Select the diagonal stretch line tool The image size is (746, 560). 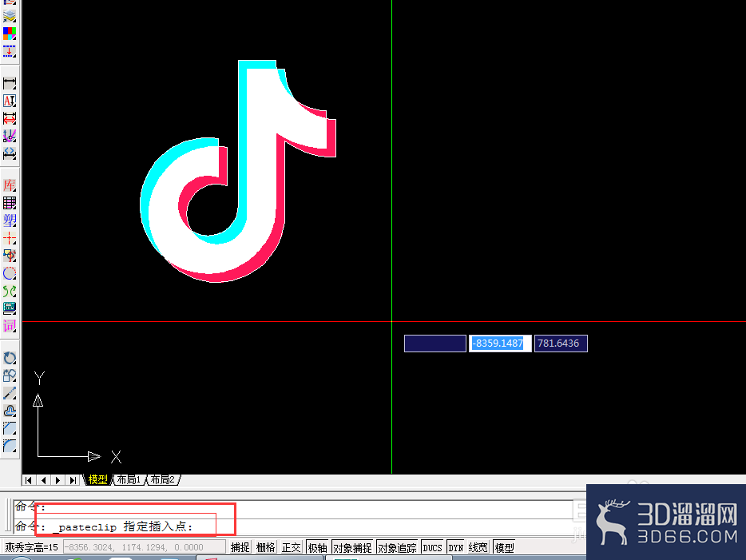click(x=10, y=393)
